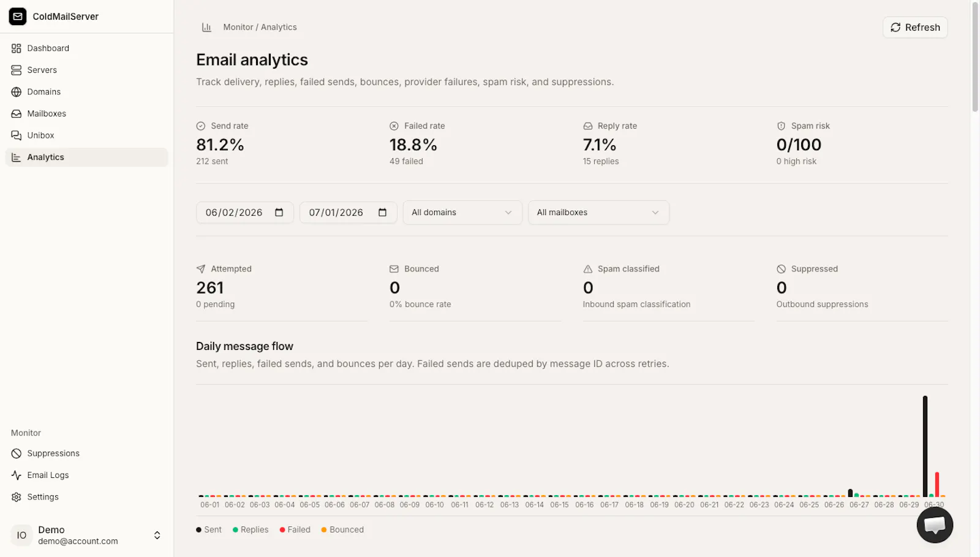The width and height of the screenshot is (980, 557).
Task: Click the calendar icon in end date field
Action: [383, 213]
